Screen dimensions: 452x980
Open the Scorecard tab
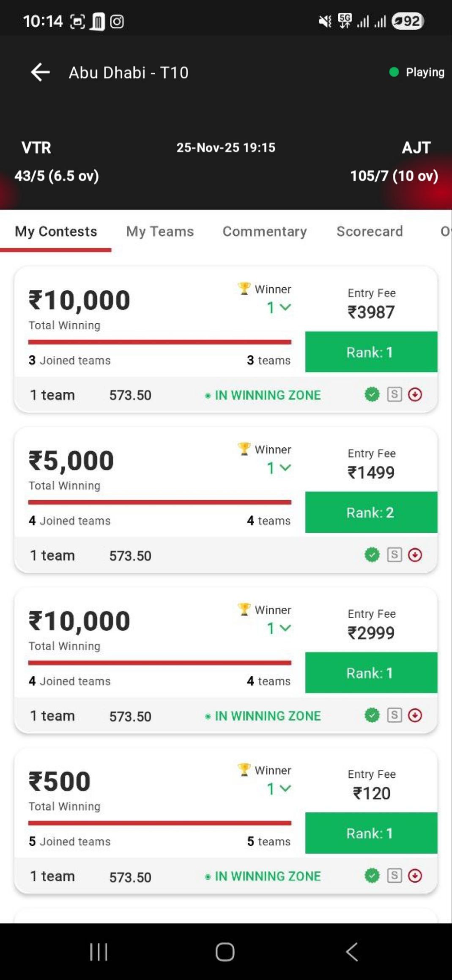point(370,231)
